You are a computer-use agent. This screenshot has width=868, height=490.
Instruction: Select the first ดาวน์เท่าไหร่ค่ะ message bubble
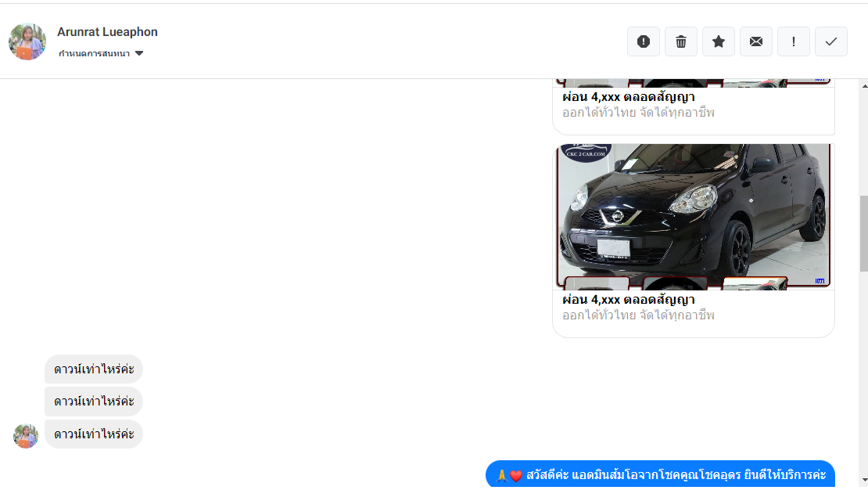(x=94, y=369)
